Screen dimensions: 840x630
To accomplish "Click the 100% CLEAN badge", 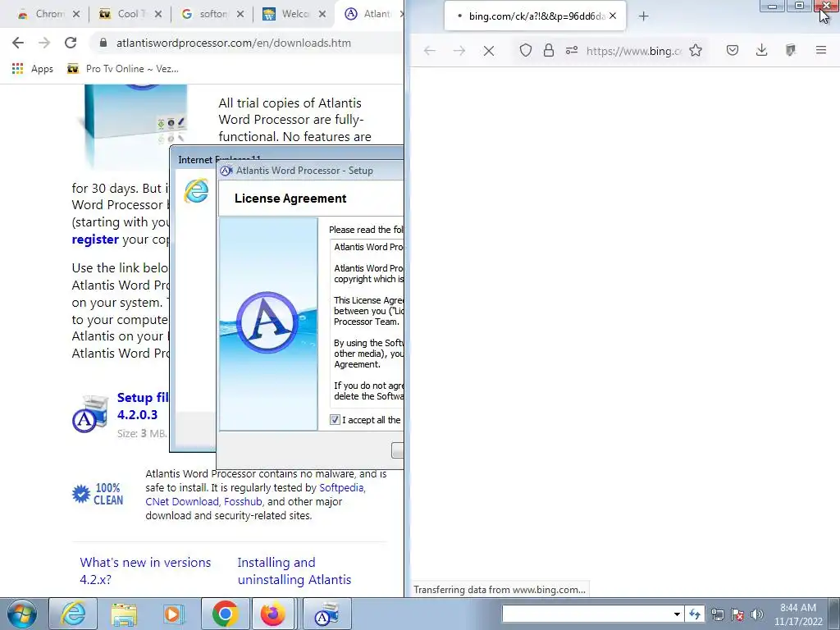I will [98, 494].
